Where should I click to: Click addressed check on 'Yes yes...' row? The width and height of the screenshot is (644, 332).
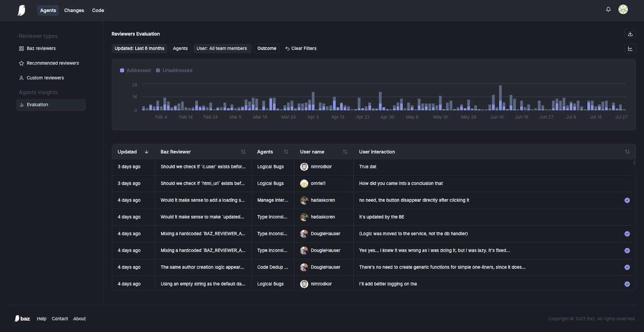tap(627, 251)
